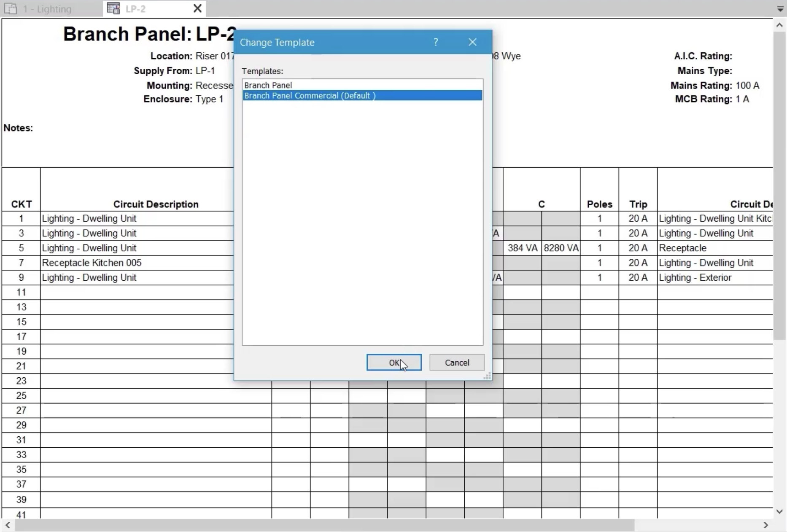Click the Mains Type label
Screen dimensions: 787x532
click(x=704, y=71)
